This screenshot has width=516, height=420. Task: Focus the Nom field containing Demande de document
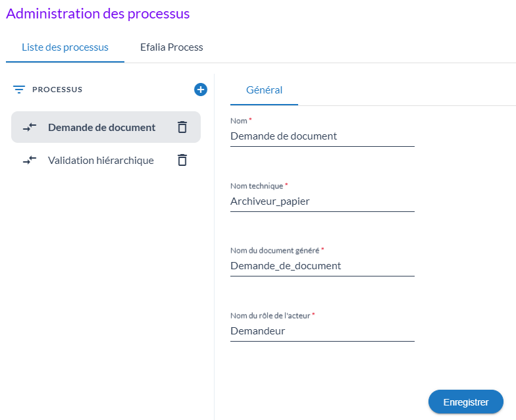pos(322,136)
